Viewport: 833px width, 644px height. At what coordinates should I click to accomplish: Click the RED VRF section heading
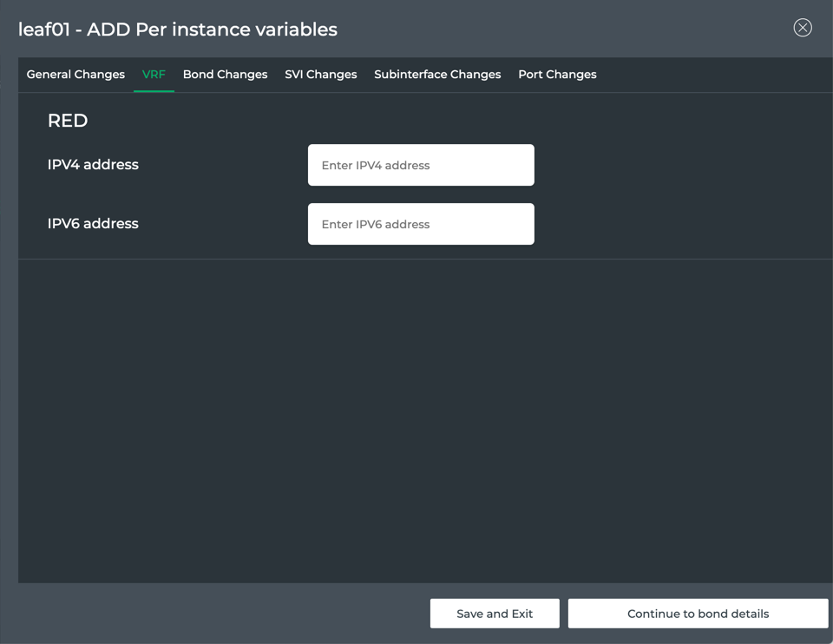click(68, 121)
